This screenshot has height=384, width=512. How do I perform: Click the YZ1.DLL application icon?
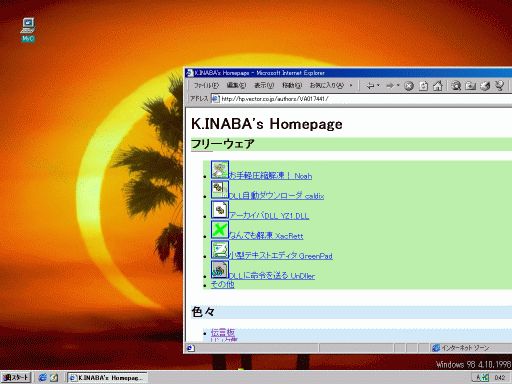coord(220,210)
